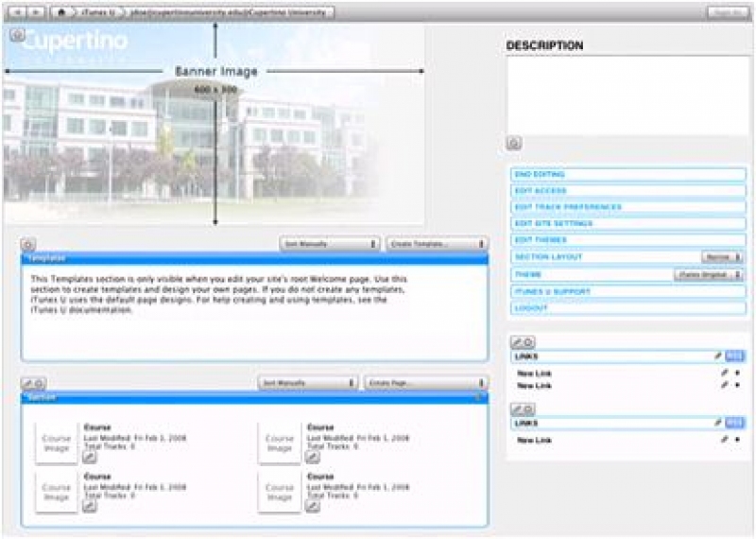This screenshot has height=539, width=756.
Task: Open the Sort Manually dropdown above Templates
Action: pos(330,244)
